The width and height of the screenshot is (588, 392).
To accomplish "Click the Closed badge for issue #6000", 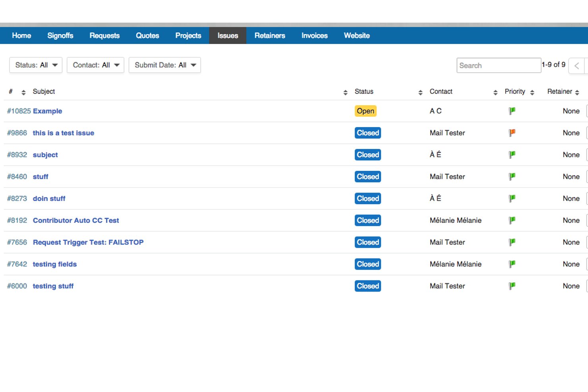I will pos(368,286).
